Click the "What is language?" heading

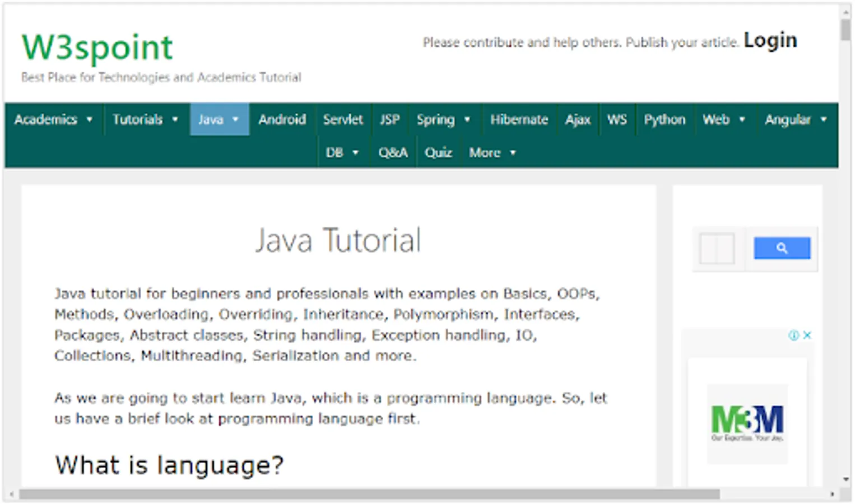[169, 465]
